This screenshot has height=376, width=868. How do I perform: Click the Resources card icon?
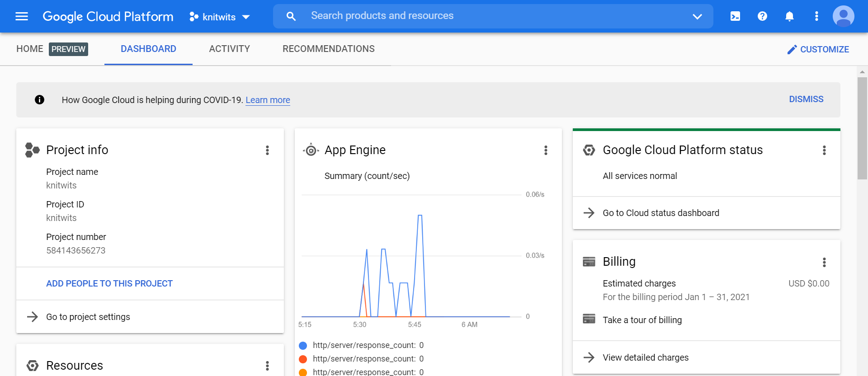pos(33,365)
